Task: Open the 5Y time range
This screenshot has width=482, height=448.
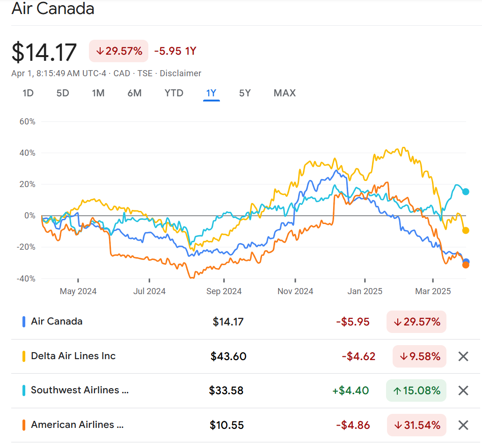Action: [245, 93]
